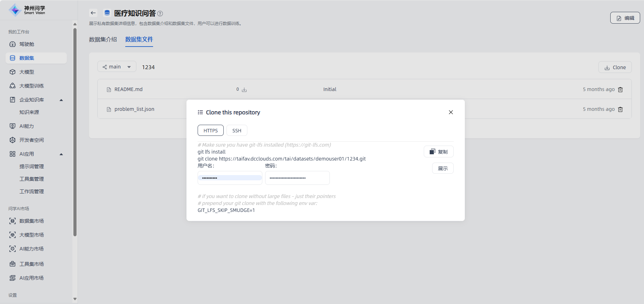Screen dimensions: 644x304
Task: Click the 密码 password input field
Action: pyautogui.click(x=297, y=178)
